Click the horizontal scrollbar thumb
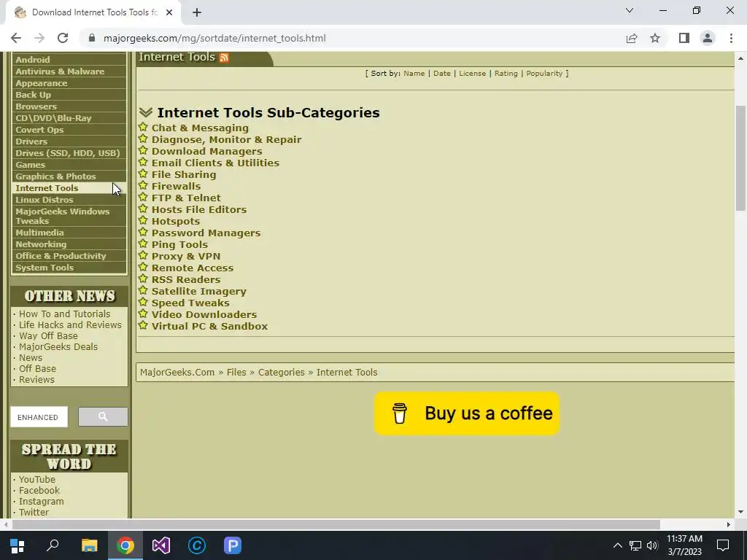 point(336,524)
